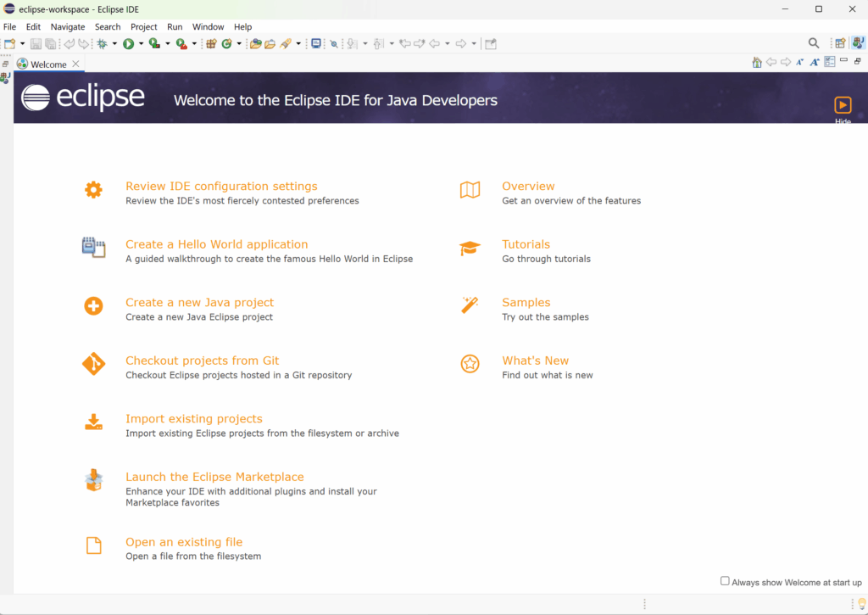This screenshot has height=615, width=868.
Task: Expand the New wizard dropdown arrow
Action: point(23,44)
